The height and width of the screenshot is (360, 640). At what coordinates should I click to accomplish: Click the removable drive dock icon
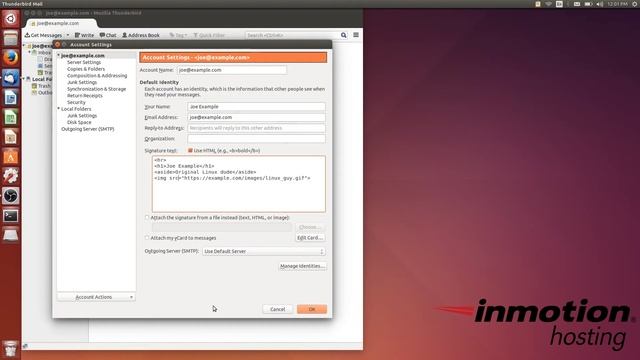[11, 235]
